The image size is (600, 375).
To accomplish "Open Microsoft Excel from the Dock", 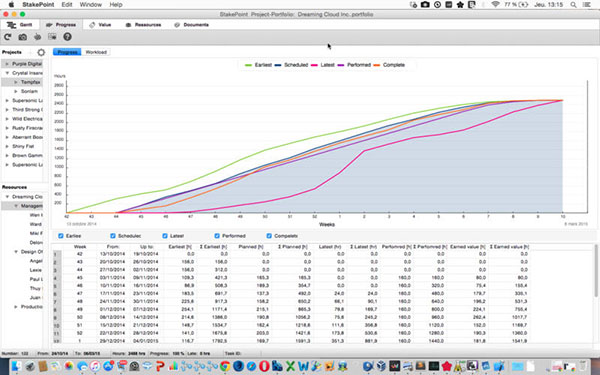I will pos(290,366).
